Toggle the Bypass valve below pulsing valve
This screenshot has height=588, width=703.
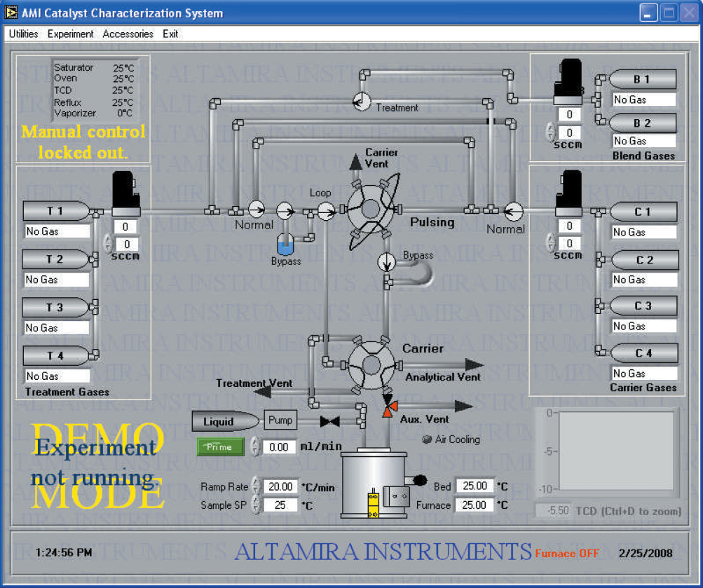pos(386,261)
